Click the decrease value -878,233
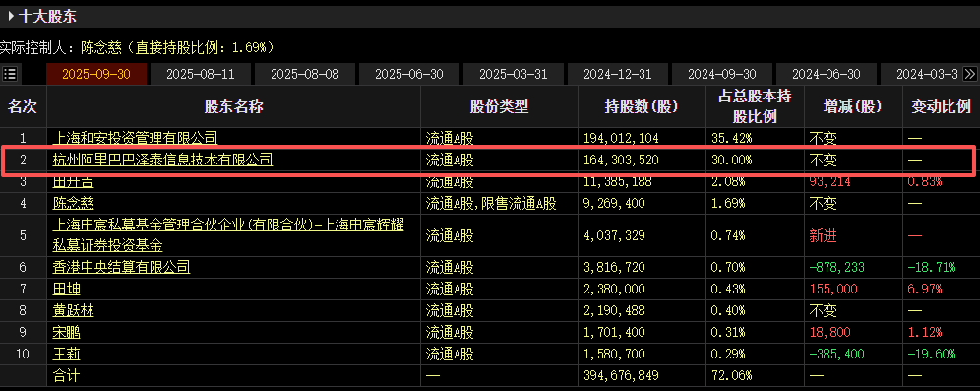The height and width of the screenshot is (391, 980). [836, 267]
